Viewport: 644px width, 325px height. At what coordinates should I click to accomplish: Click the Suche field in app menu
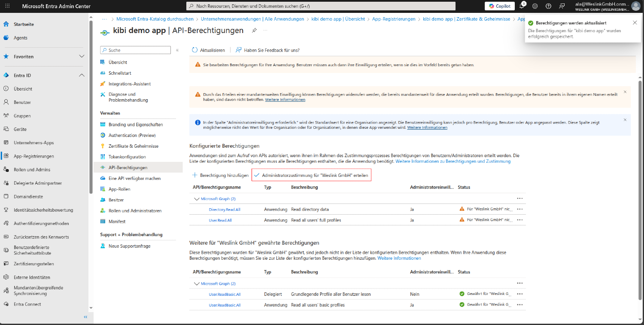pos(136,50)
